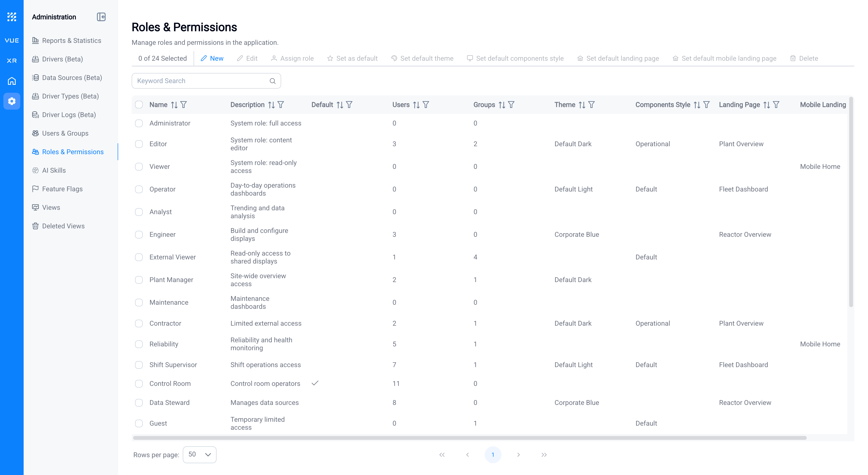Click Set default theme button

[x=422, y=58]
